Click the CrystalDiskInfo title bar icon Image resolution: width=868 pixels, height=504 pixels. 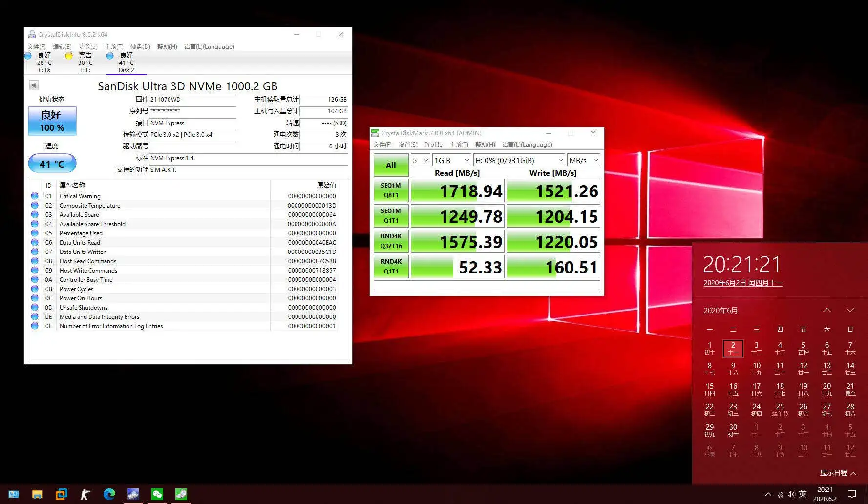click(32, 34)
